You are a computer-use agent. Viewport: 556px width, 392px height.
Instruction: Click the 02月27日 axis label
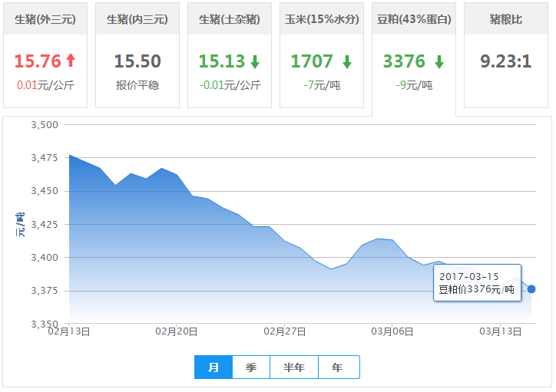[x=284, y=331]
